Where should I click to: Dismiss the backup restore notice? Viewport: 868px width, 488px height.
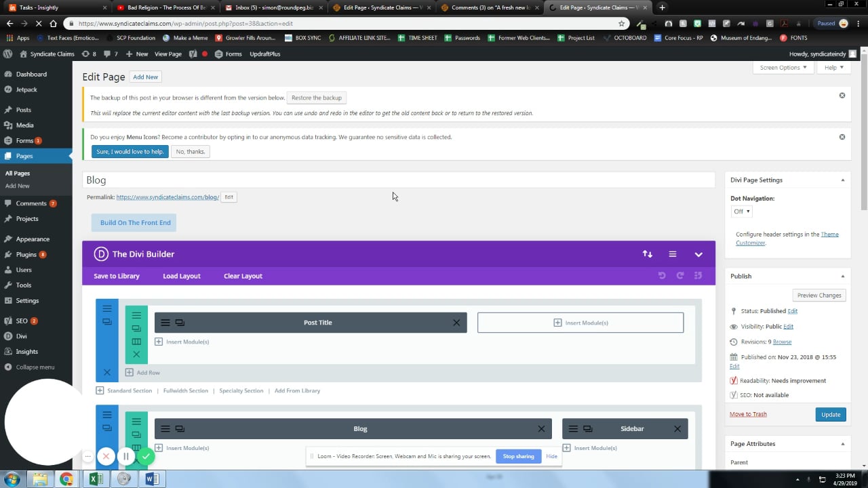(x=842, y=96)
